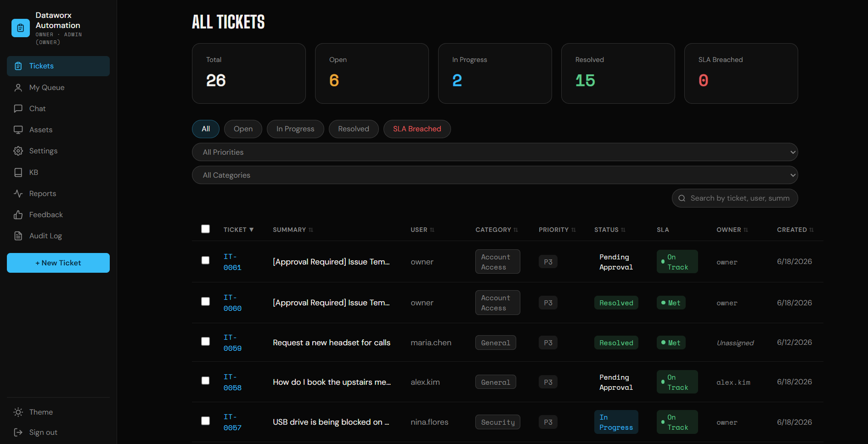Click the sort icon beside SUMMARY header

pos(311,230)
